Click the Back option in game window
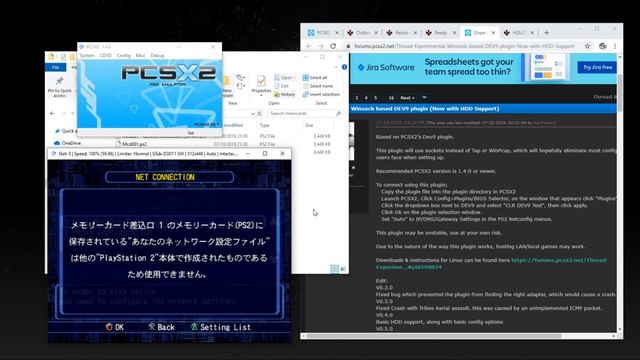640x360 pixels. [161, 327]
